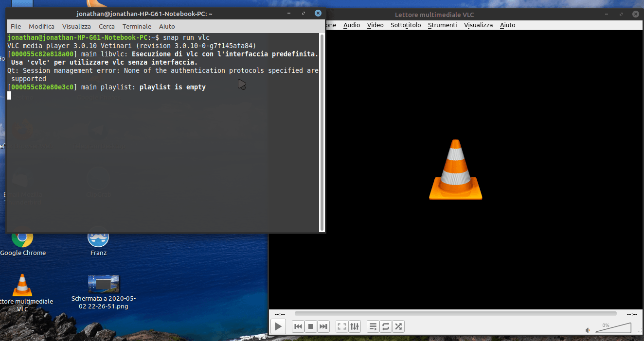Open Visualizza menu in terminal window

click(x=76, y=26)
